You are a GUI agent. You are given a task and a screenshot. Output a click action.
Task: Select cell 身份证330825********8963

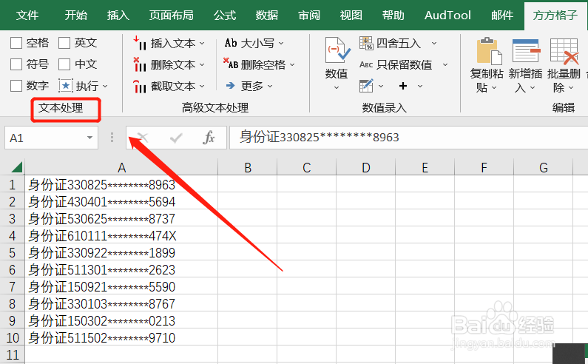[121, 185]
